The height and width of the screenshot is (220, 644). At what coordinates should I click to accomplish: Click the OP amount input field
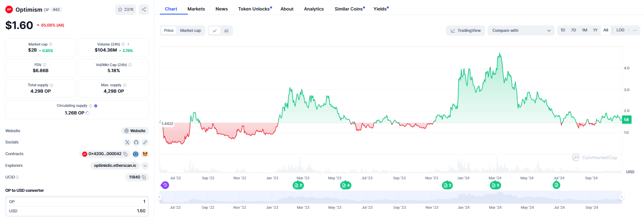77,201
